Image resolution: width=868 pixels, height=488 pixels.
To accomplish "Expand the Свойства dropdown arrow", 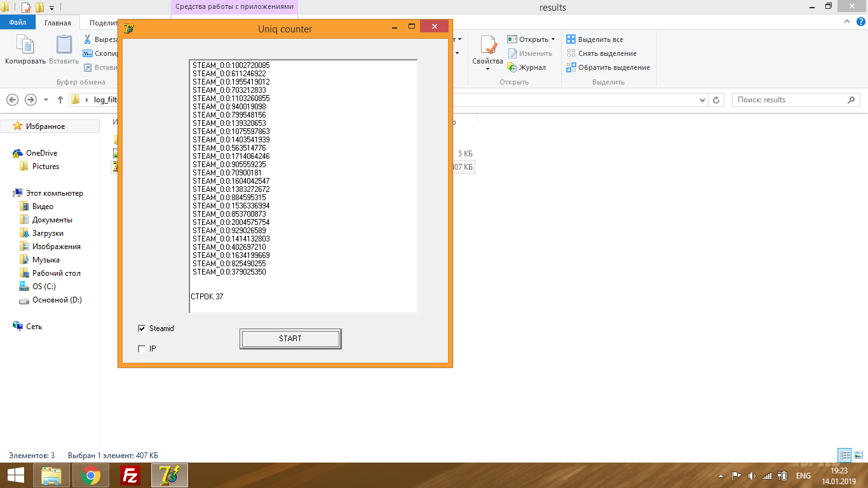I will tap(488, 69).
